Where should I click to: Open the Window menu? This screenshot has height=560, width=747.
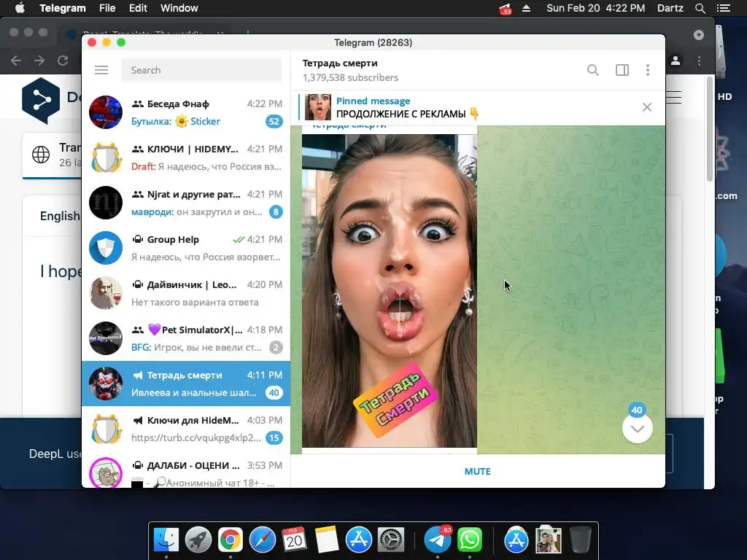(179, 8)
